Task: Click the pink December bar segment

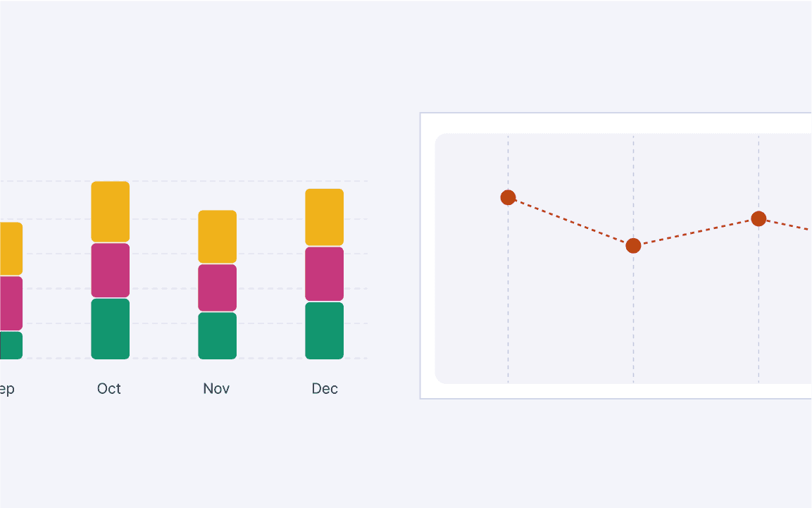Action: pos(324,273)
